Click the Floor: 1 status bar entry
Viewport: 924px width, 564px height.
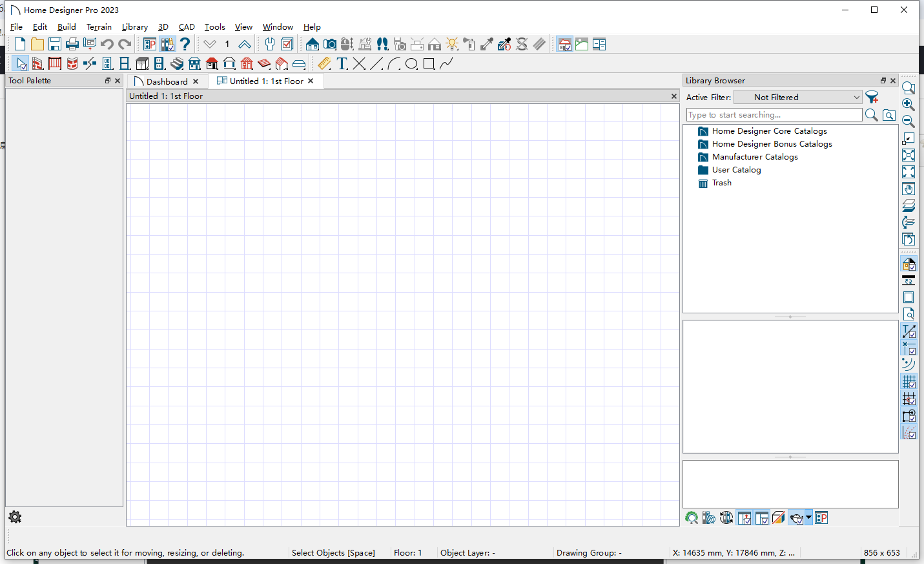coord(407,553)
